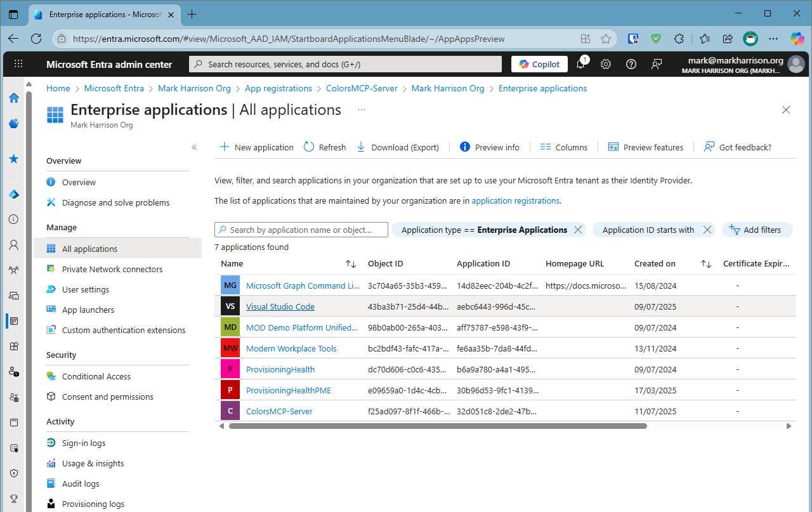
Task: Click Preview features in the toolbar
Action: 645,147
